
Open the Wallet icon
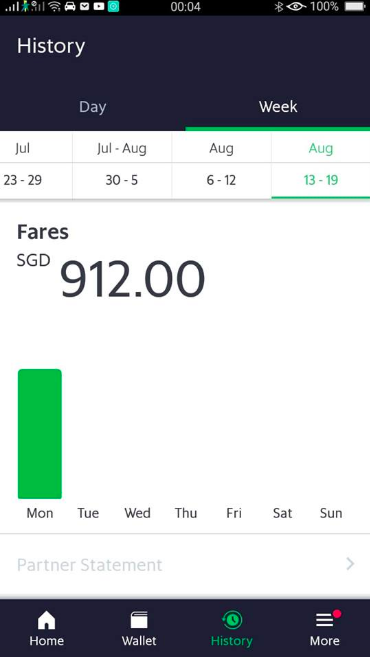(139, 620)
